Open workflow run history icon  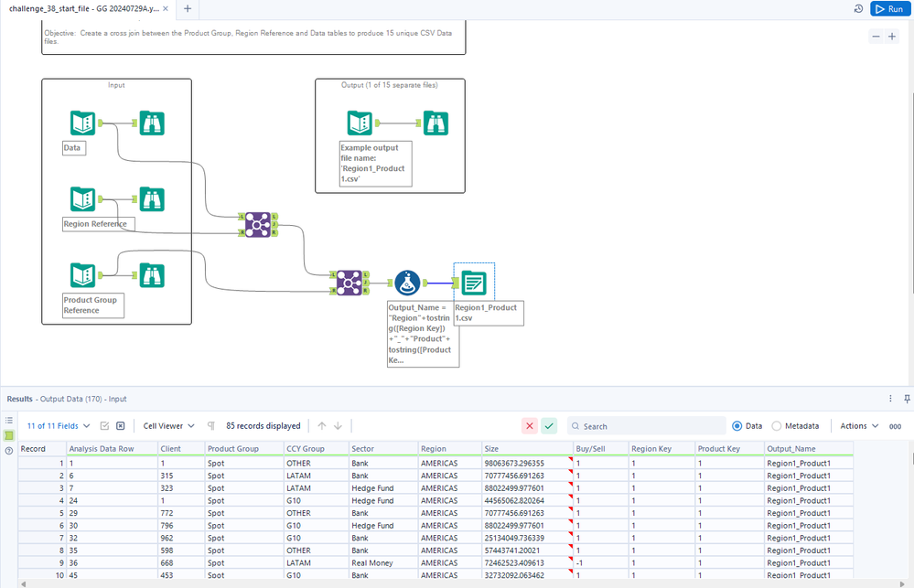[x=858, y=9]
